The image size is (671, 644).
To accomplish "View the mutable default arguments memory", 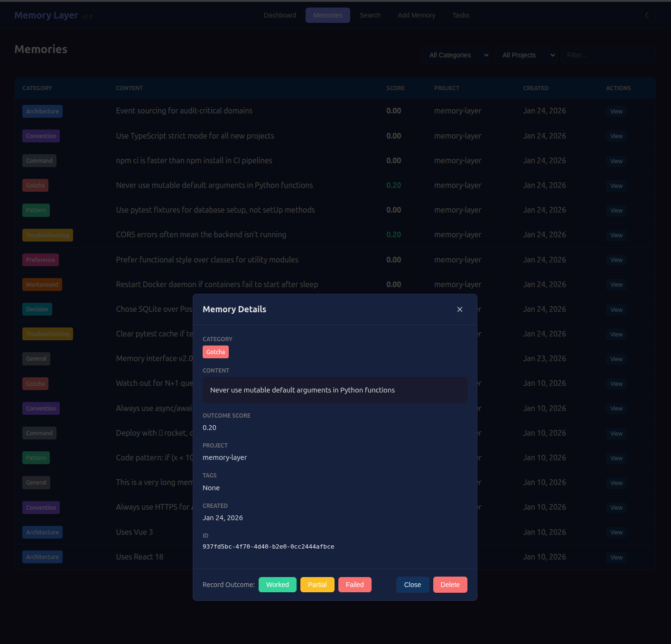I will coord(616,186).
